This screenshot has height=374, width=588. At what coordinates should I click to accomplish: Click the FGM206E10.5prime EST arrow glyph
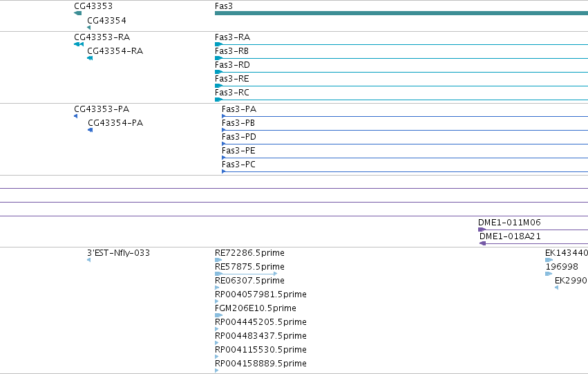[x=218, y=315]
